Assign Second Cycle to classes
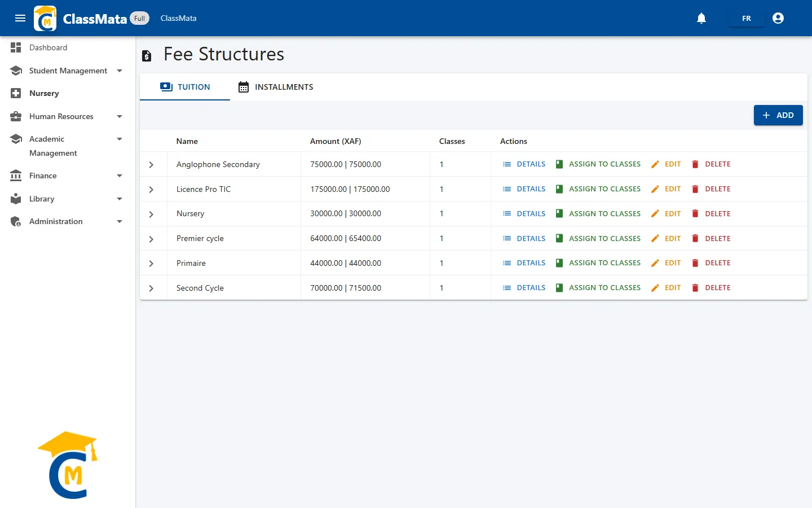The height and width of the screenshot is (508, 812). pyautogui.click(x=598, y=288)
